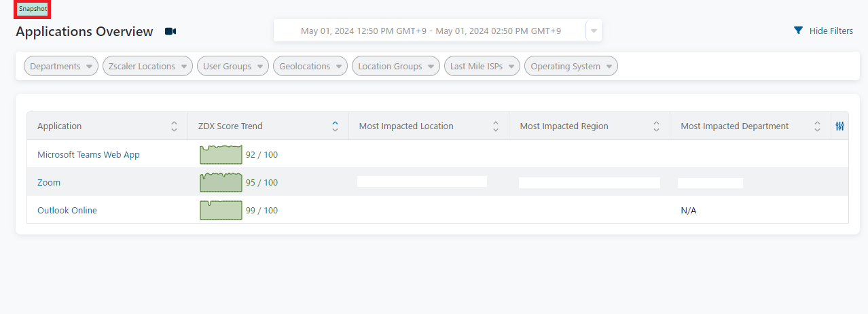Sort by the Most Impacted Department column arrows
The width and height of the screenshot is (868, 314).
point(817,126)
